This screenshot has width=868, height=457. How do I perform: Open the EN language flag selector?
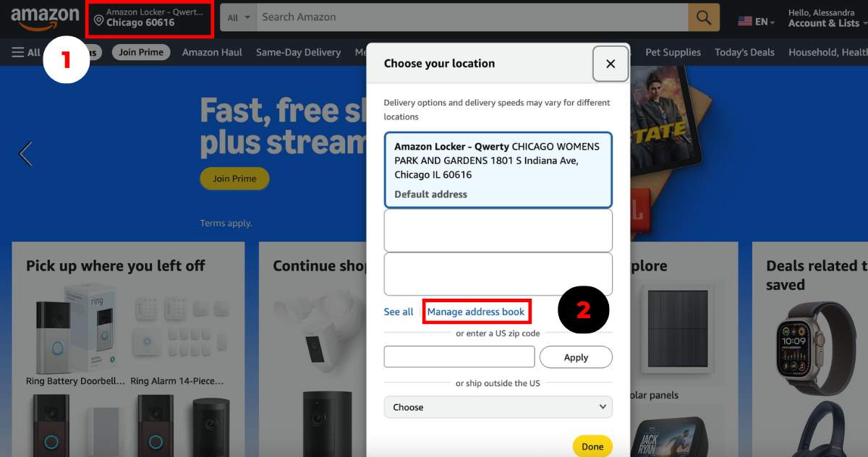tap(756, 21)
